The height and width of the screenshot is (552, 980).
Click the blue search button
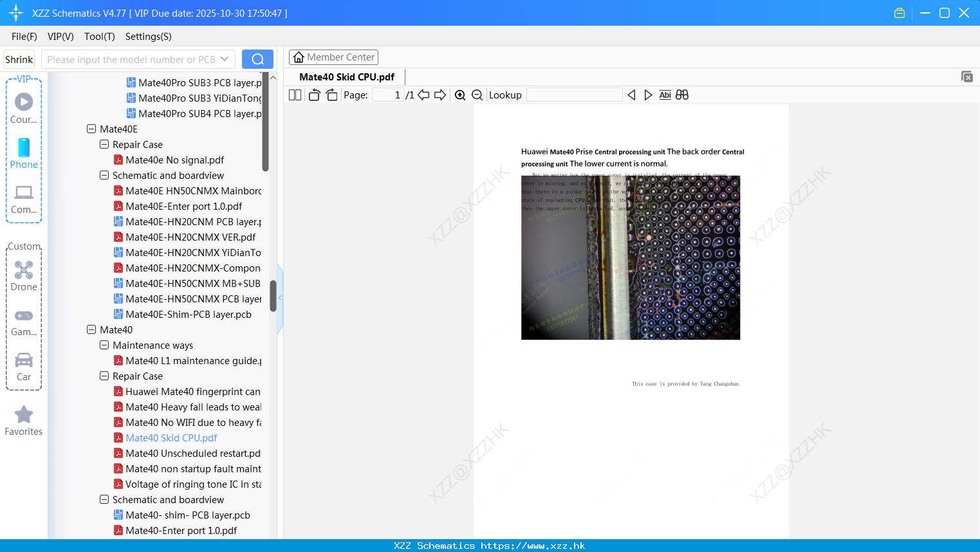click(x=257, y=59)
